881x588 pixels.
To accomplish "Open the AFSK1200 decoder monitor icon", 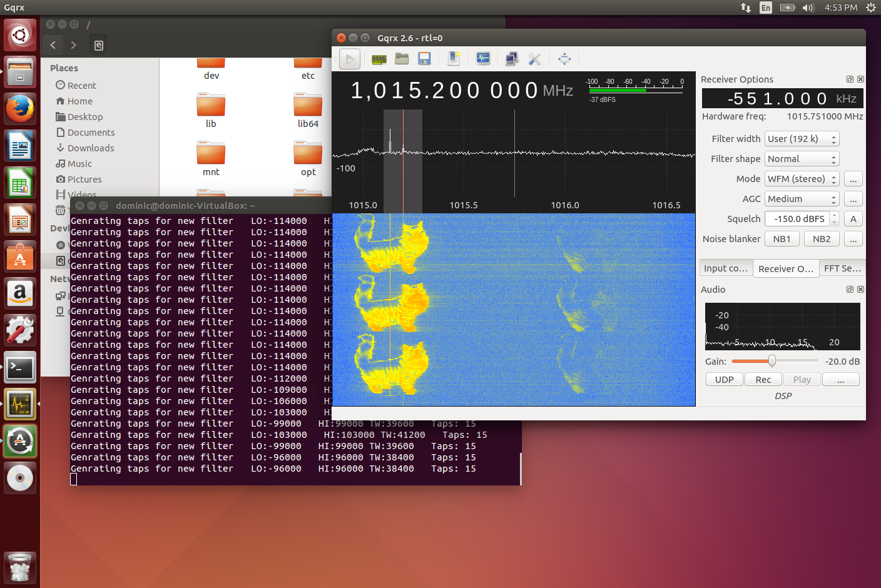I will click(x=483, y=59).
